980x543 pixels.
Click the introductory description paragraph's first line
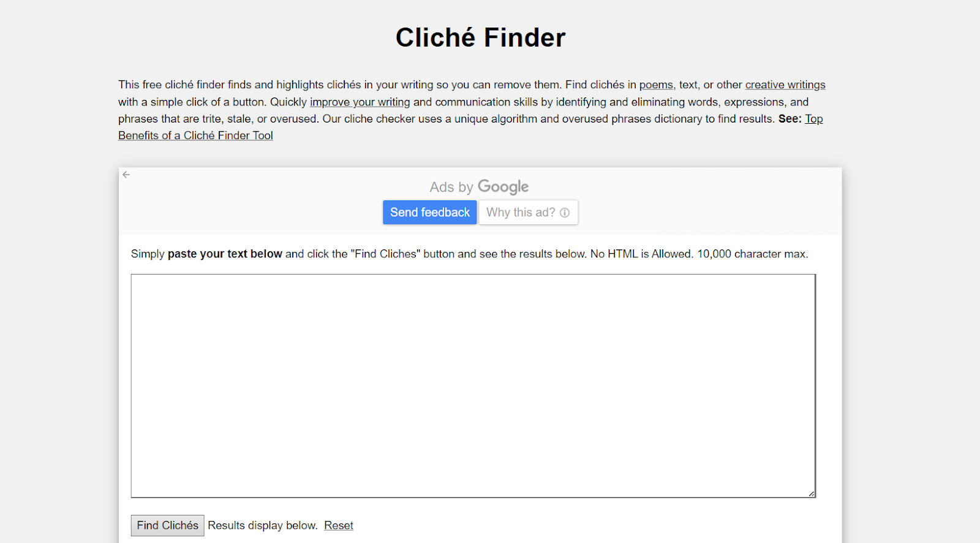472,85
